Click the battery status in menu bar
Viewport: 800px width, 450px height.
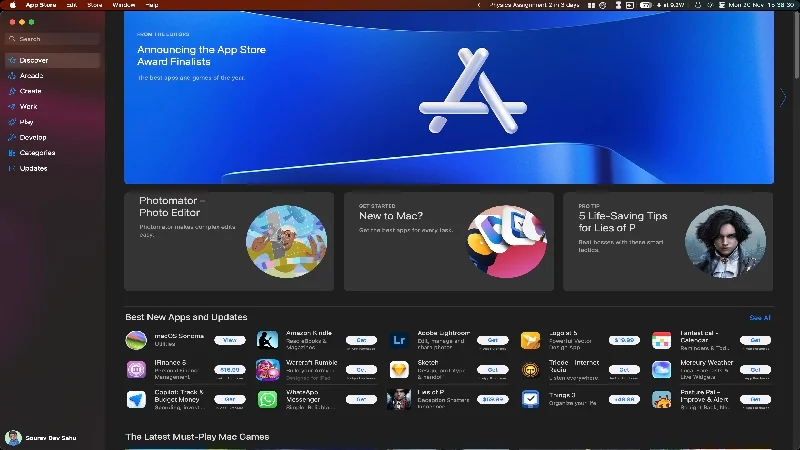(646, 5)
